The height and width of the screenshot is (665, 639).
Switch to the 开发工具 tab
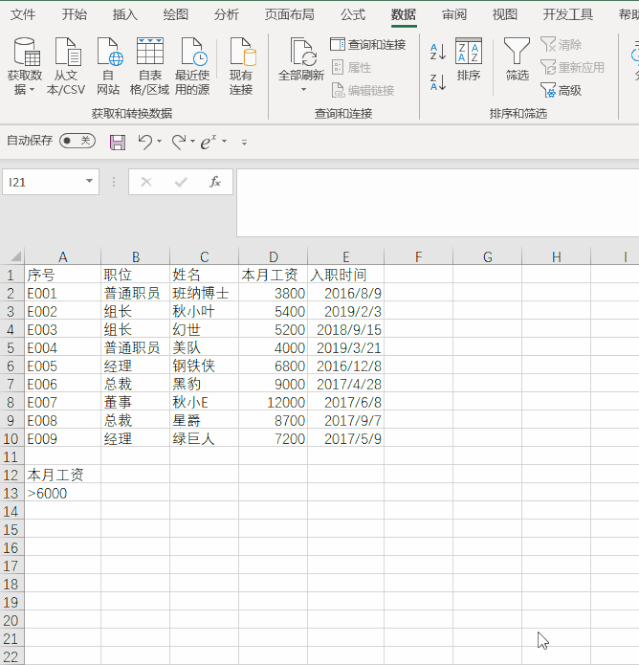(x=568, y=14)
